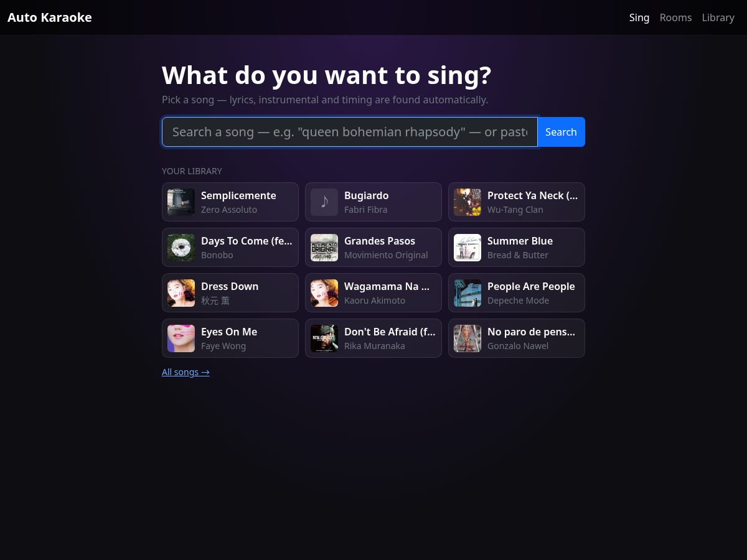The height and width of the screenshot is (560, 747).
Task: Open the Don't Be Afraid song title
Action: (390, 332)
